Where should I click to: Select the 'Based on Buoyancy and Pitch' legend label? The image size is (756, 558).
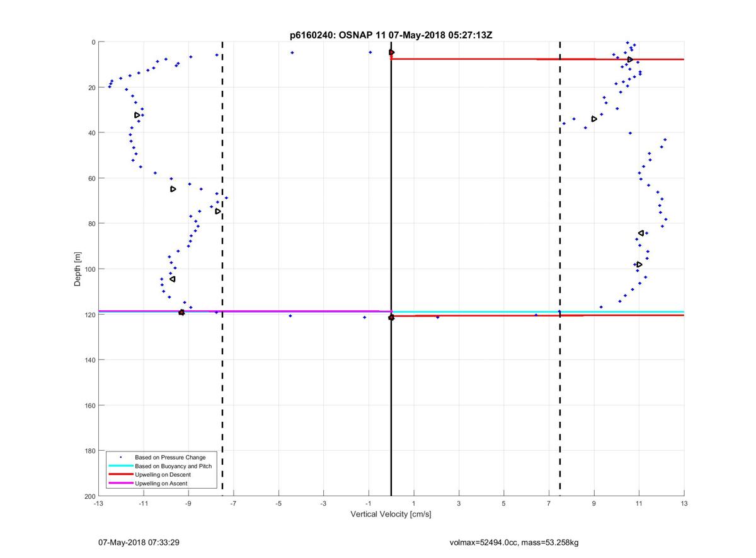(173, 466)
